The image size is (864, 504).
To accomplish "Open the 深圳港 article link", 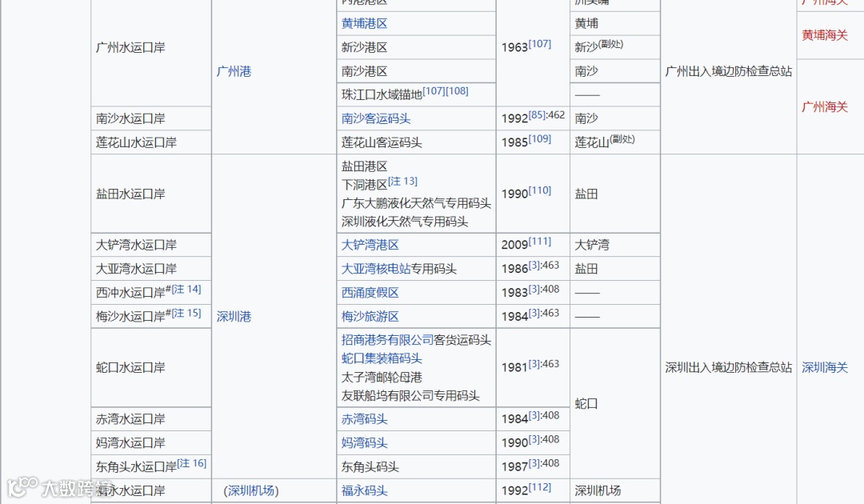I will (x=234, y=316).
